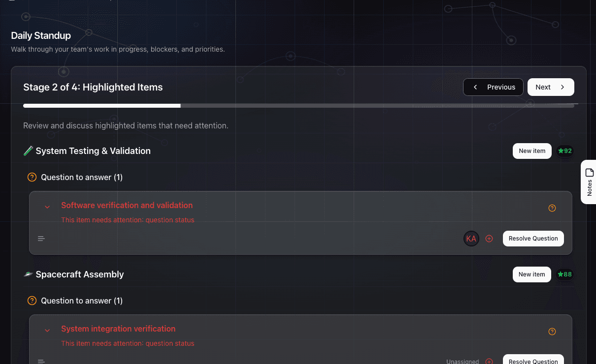Click the description lines icon in Software verification card
The image size is (596, 364).
coord(41,239)
